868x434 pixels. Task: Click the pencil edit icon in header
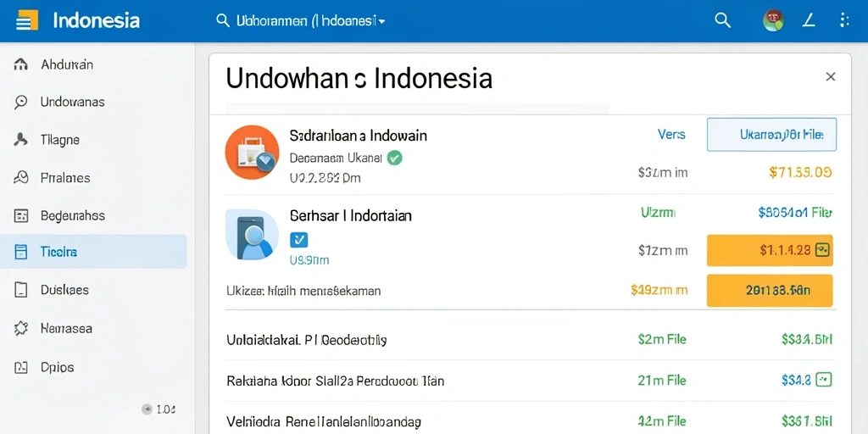[809, 21]
